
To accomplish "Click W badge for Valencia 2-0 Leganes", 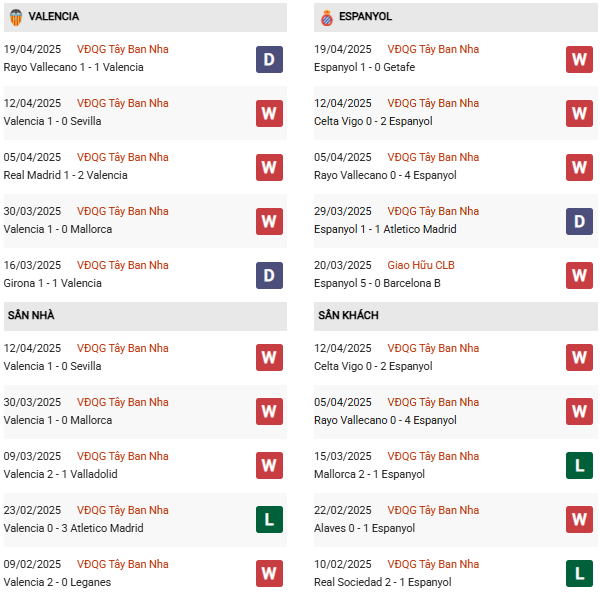I will [269, 574].
